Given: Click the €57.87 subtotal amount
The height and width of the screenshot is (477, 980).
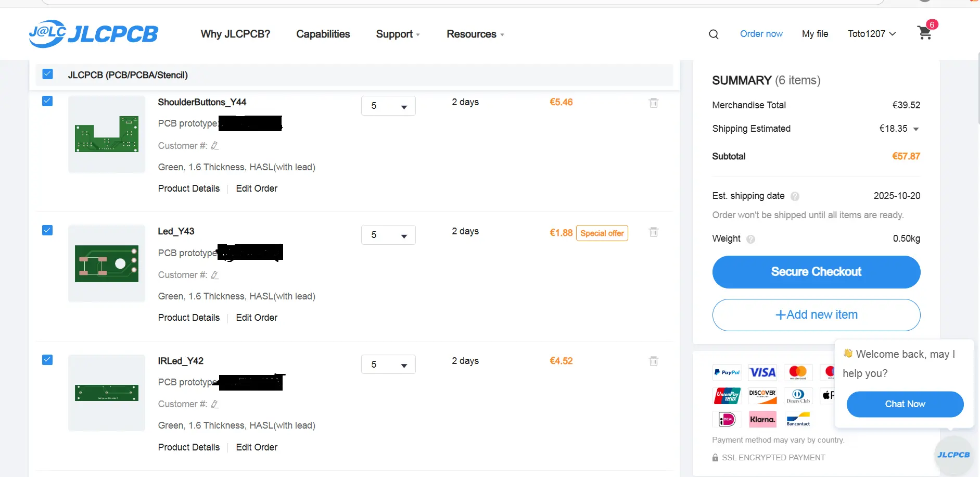Looking at the screenshot, I should (906, 156).
